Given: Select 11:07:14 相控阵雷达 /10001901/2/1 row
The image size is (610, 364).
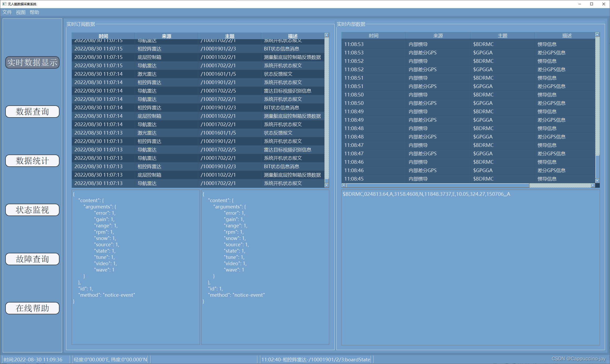Looking at the screenshot, I should (x=198, y=83).
